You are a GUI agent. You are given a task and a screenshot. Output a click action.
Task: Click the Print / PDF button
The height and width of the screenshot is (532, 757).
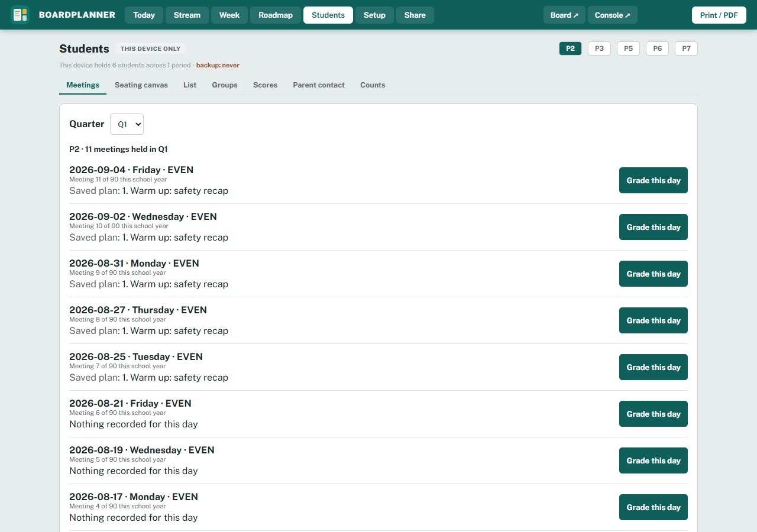pyautogui.click(x=719, y=15)
